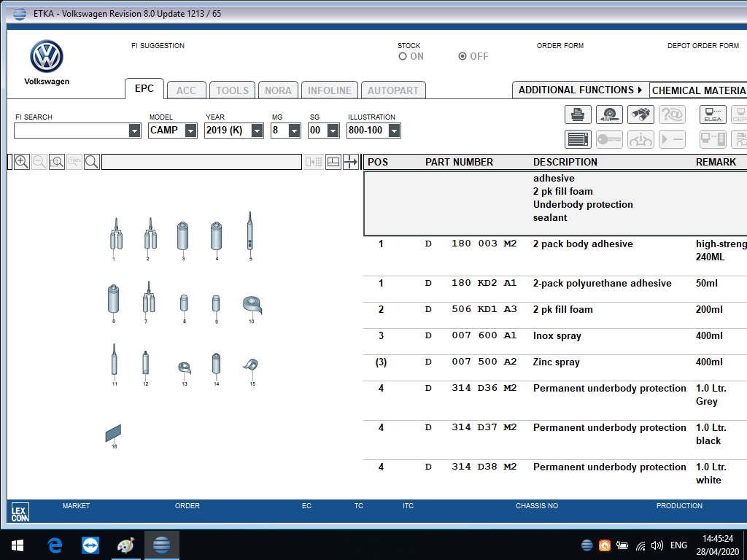Click the 100% zoom magnifier

click(74, 162)
